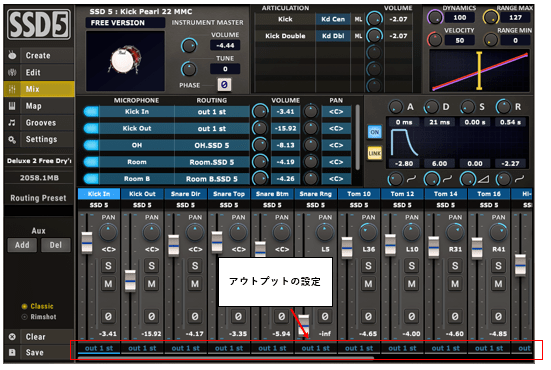The width and height of the screenshot is (551, 370).
Task: Click the Kick In channel fader
Action: (x=87, y=242)
